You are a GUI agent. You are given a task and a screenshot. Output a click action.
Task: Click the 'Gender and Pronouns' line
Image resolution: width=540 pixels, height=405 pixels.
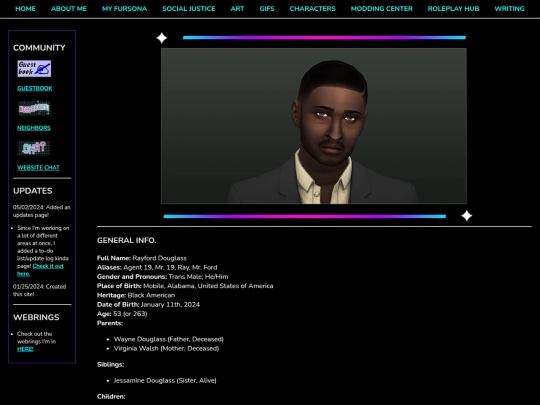tap(163, 277)
